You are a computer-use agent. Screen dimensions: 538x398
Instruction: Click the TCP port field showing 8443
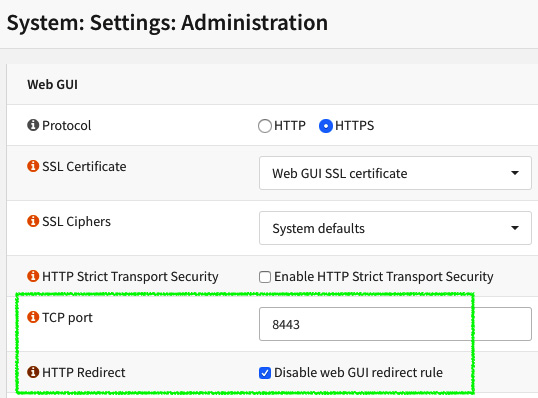tap(395, 324)
